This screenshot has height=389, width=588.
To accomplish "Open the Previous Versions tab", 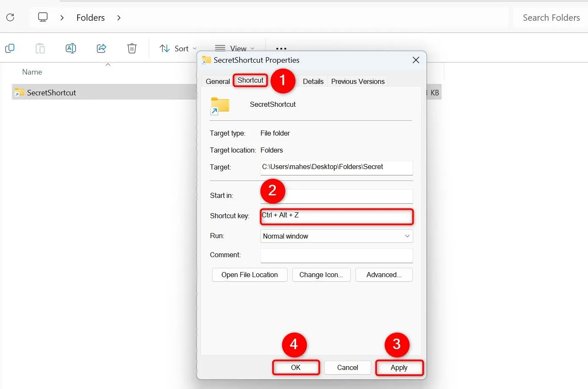I will (x=358, y=81).
